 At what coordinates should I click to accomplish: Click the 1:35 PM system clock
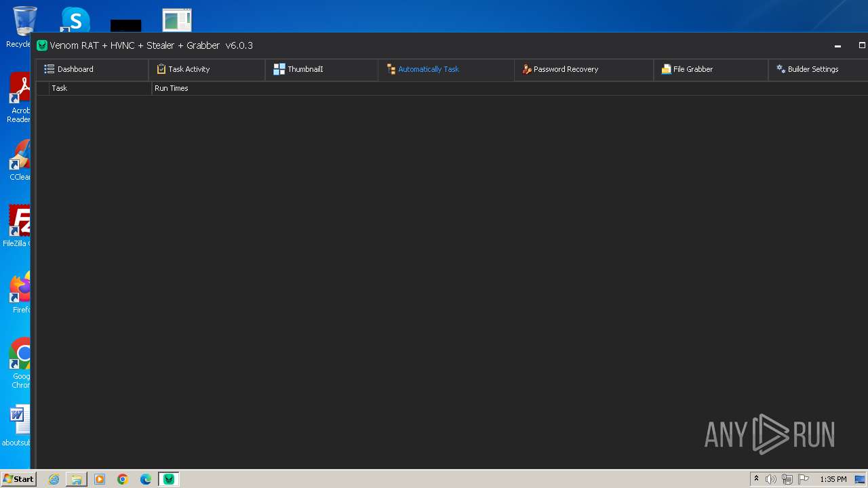tap(833, 479)
